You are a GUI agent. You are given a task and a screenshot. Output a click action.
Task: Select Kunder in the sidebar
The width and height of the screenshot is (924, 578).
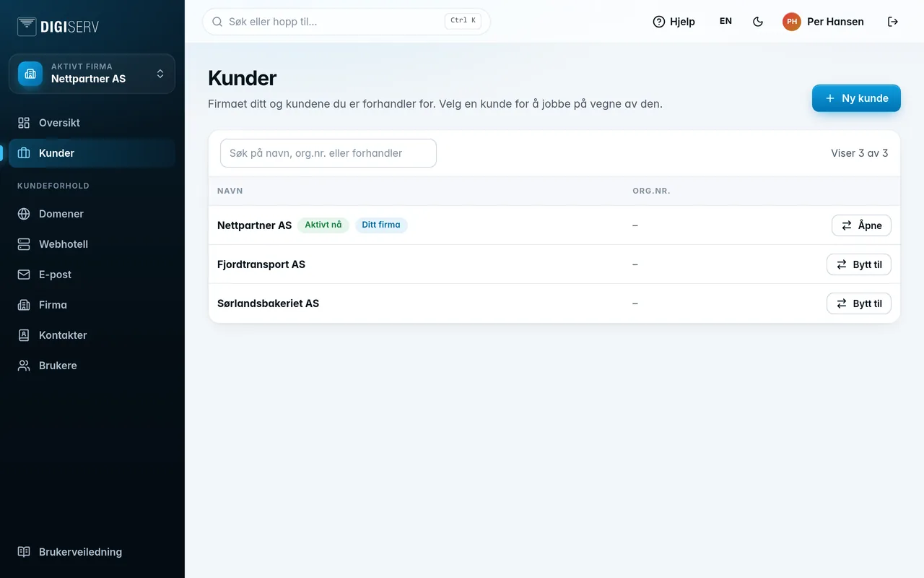pos(92,153)
